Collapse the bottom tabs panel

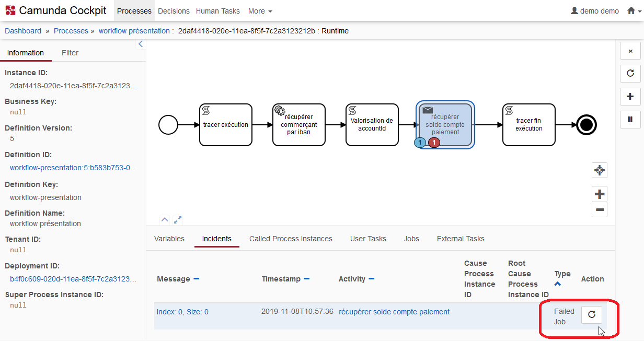(164, 220)
